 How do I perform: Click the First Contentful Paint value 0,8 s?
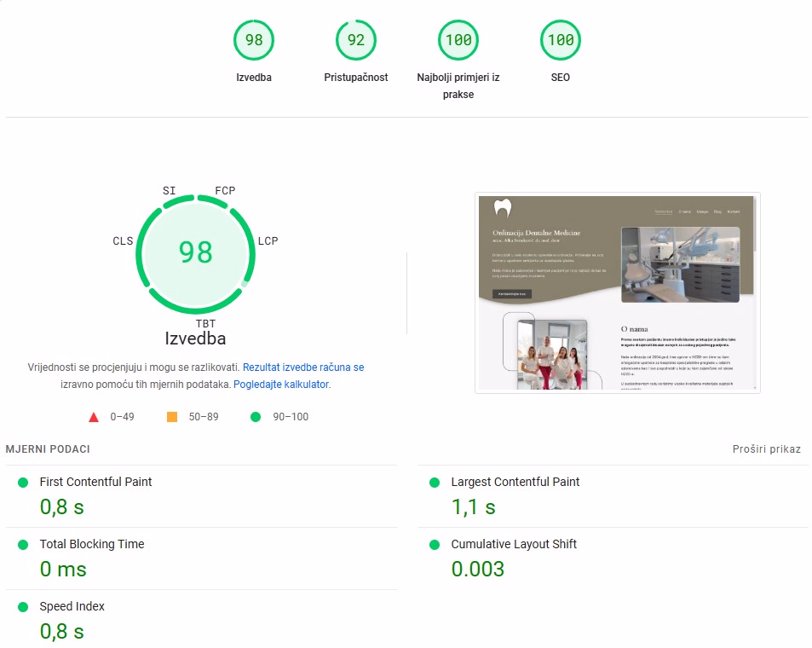61,507
